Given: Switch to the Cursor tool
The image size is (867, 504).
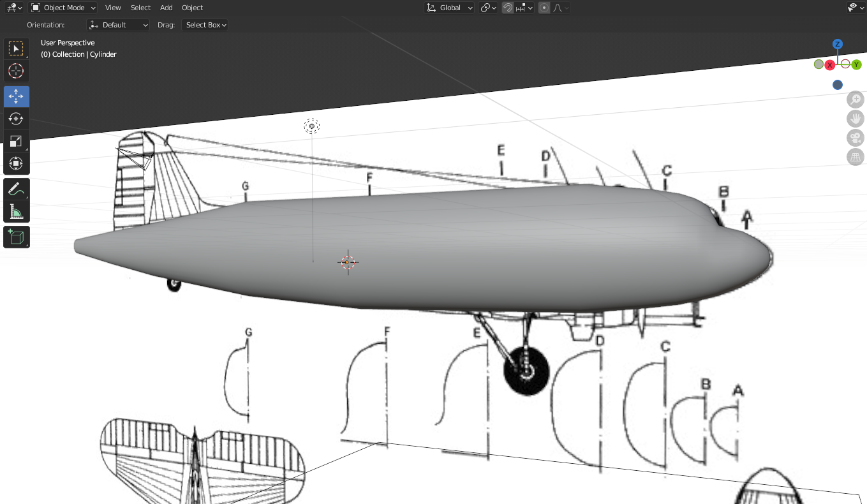Looking at the screenshot, I should point(16,71).
